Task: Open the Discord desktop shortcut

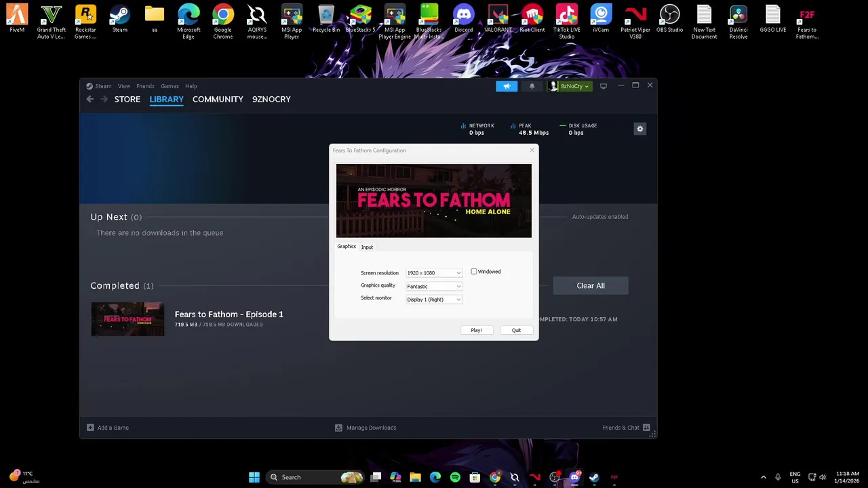Action: click(x=464, y=20)
